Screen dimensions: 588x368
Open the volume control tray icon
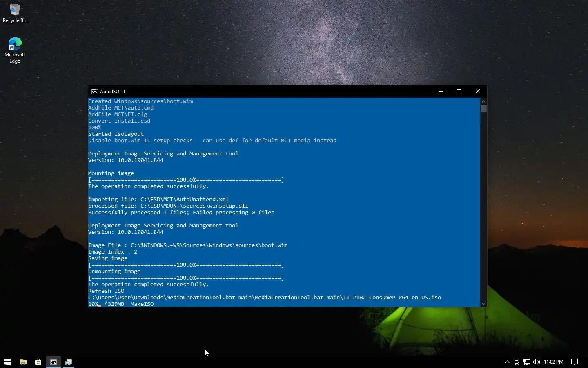pyautogui.click(x=537, y=362)
